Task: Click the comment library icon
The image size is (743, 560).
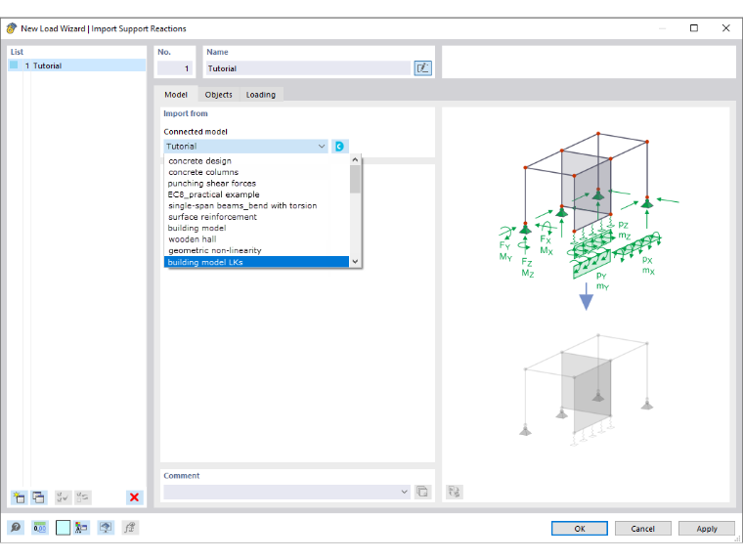Action: click(422, 492)
